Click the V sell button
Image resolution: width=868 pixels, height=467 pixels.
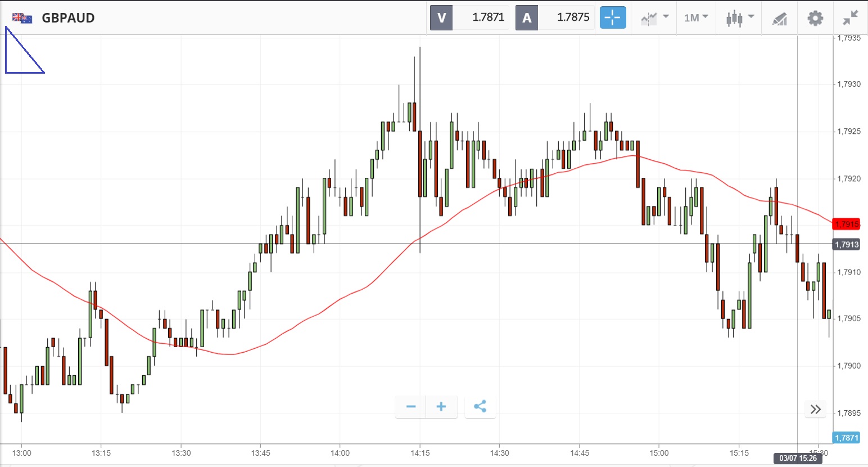(x=441, y=17)
